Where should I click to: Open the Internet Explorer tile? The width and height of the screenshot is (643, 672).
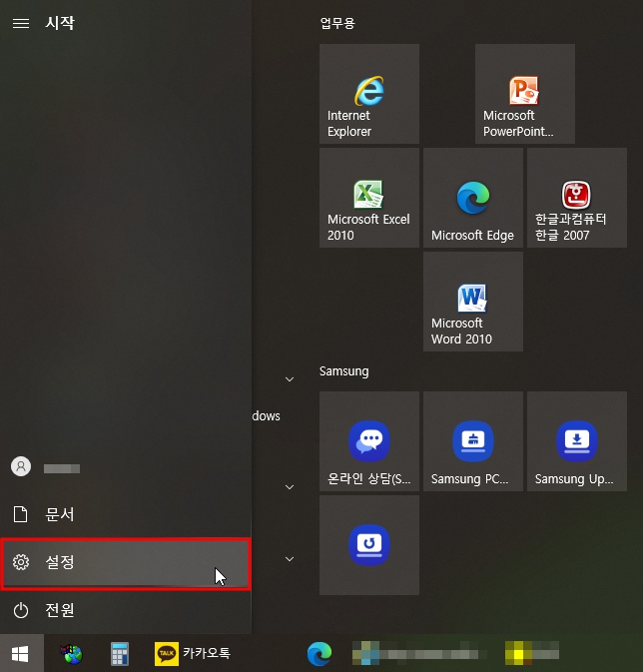369,94
